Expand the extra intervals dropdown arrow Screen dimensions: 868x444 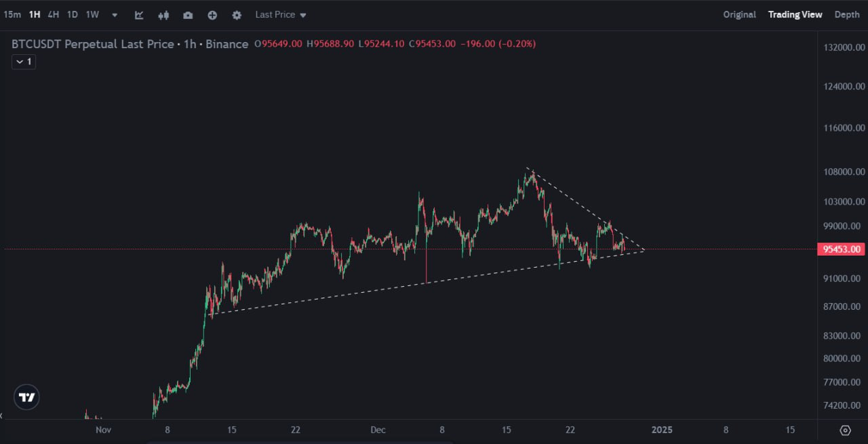[x=113, y=14]
